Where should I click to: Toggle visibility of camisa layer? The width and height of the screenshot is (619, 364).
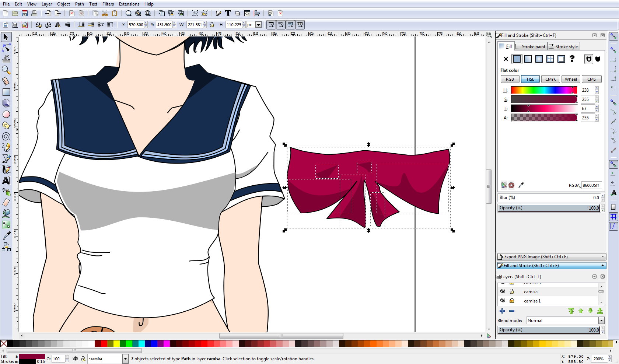(503, 291)
